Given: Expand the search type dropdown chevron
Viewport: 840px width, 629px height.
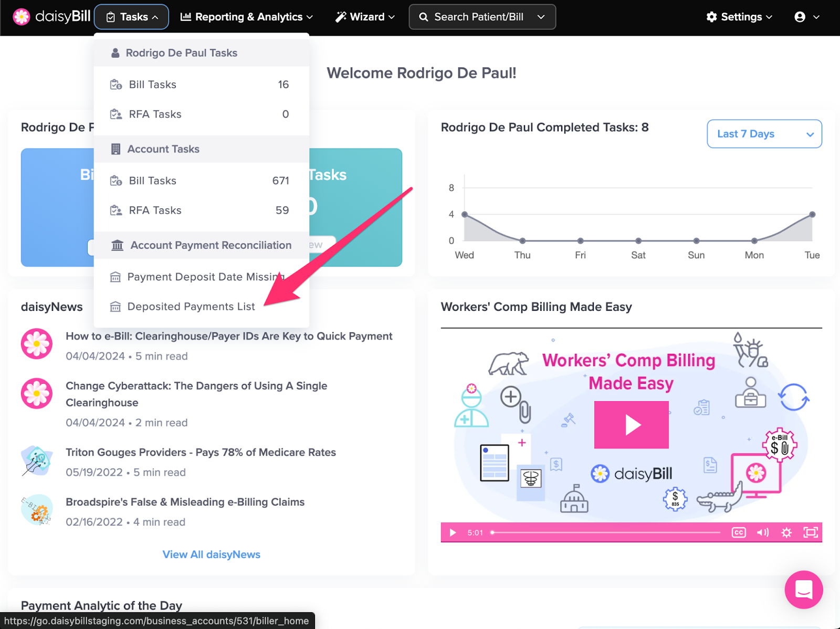Looking at the screenshot, I should pyautogui.click(x=541, y=17).
